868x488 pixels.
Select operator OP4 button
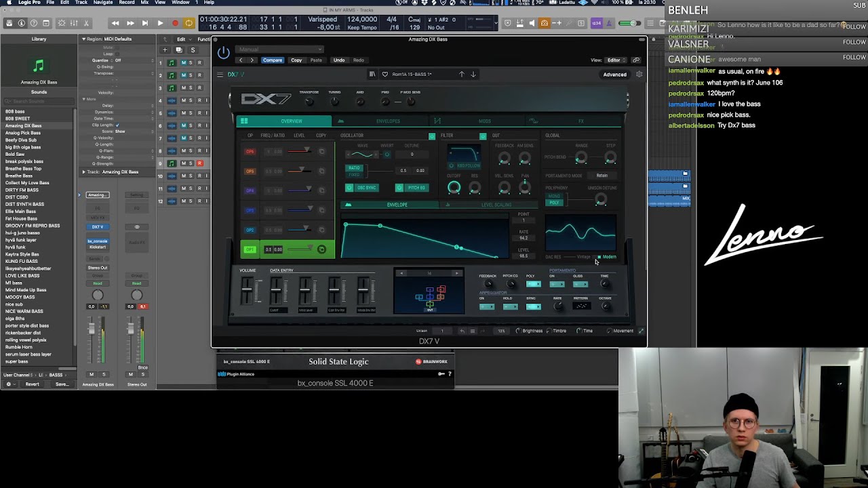[x=250, y=191]
